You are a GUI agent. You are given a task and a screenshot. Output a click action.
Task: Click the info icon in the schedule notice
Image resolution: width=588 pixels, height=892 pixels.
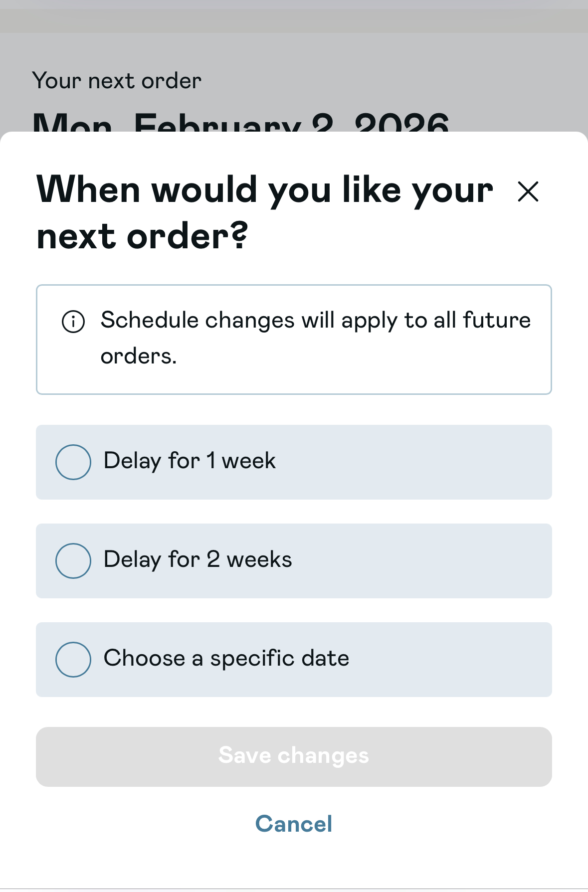point(73,321)
